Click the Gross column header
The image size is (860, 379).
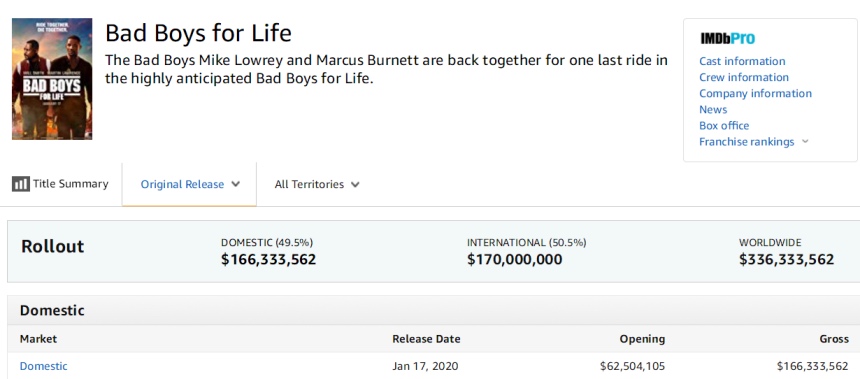[834, 339]
